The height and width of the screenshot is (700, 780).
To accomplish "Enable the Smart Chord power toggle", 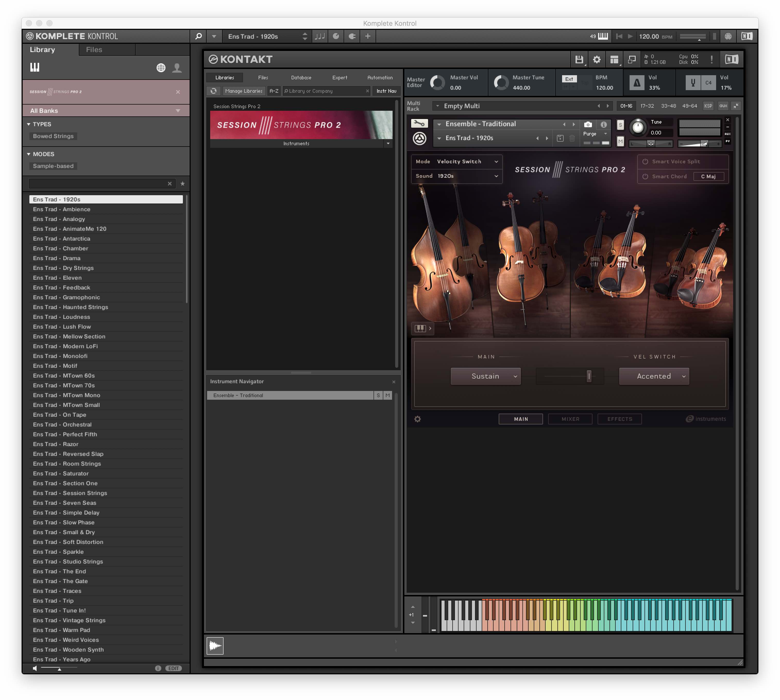I will (x=645, y=176).
